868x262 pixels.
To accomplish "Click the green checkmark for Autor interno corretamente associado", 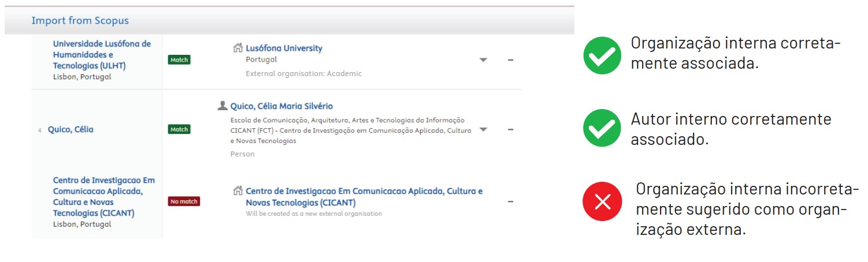I will click(x=602, y=128).
